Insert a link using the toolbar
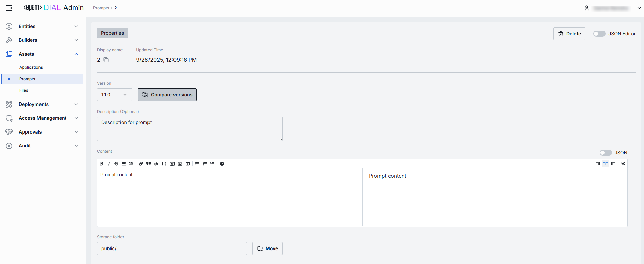Image resolution: width=644 pixels, height=264 pixels. [x=141, y=164]
